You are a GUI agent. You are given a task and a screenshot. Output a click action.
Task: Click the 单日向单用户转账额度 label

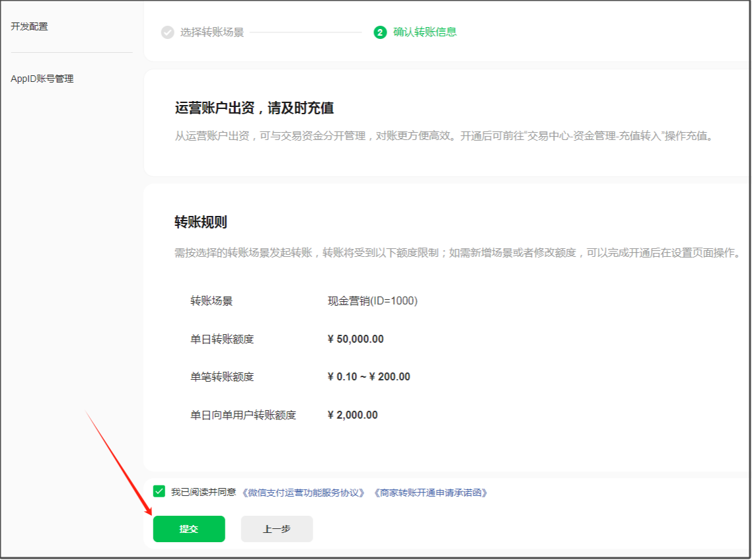pos(243,415)
